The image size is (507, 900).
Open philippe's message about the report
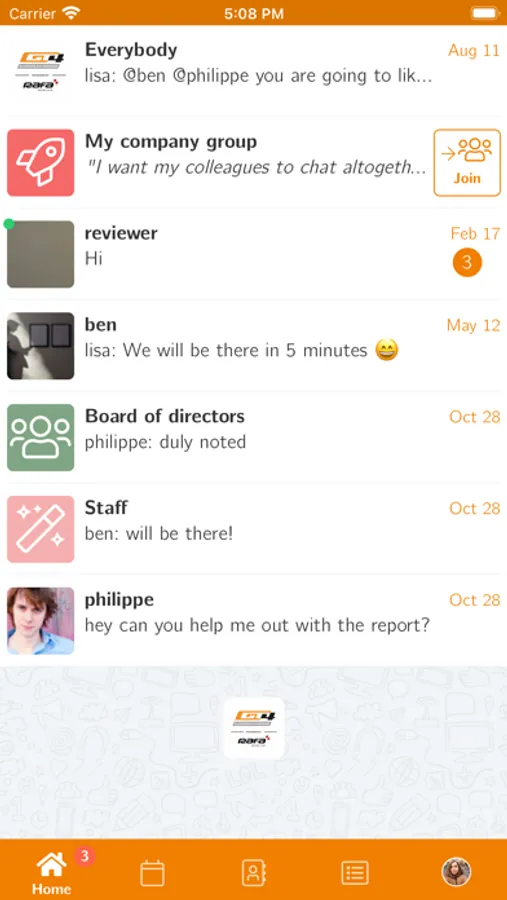[x=253, y=620]
